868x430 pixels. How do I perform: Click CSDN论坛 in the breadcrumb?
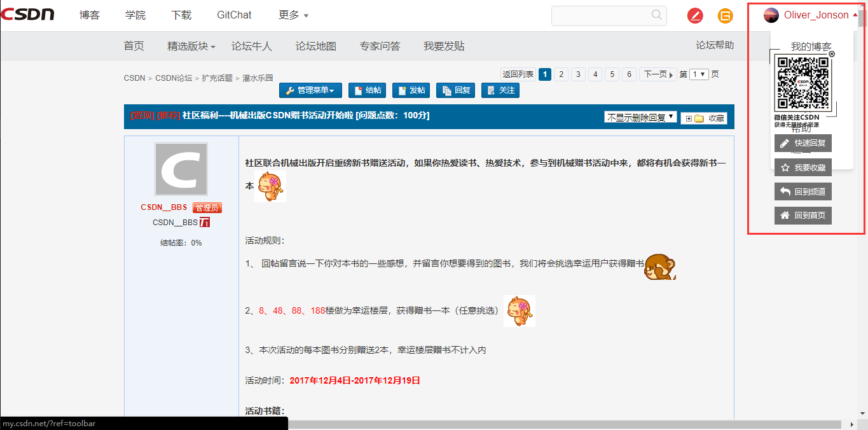point(174,78)
